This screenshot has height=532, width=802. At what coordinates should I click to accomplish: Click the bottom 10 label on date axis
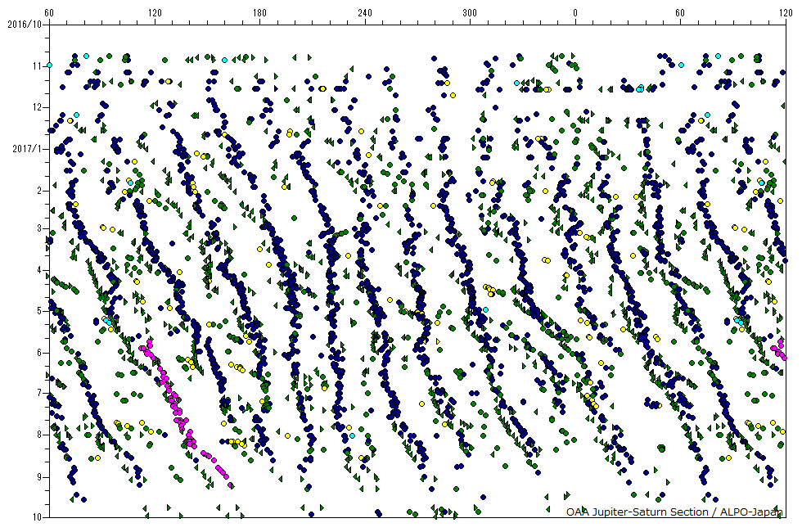37,517
